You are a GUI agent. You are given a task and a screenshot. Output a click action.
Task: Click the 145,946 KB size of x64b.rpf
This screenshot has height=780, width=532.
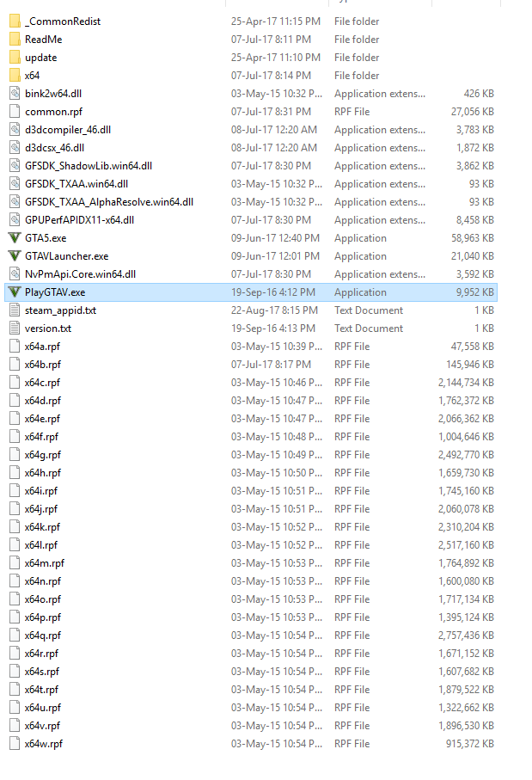click(470, 365)
